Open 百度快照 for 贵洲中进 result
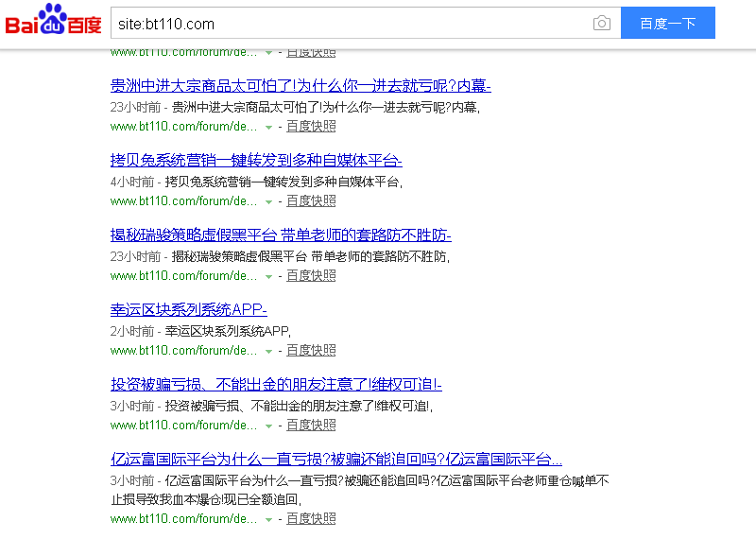The width and height of the screenshot is (756, 539). pyautogui.click(x=311, y=127)
